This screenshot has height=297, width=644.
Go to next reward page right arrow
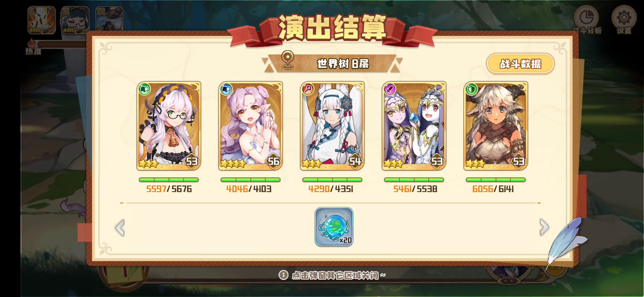[544, 227]
